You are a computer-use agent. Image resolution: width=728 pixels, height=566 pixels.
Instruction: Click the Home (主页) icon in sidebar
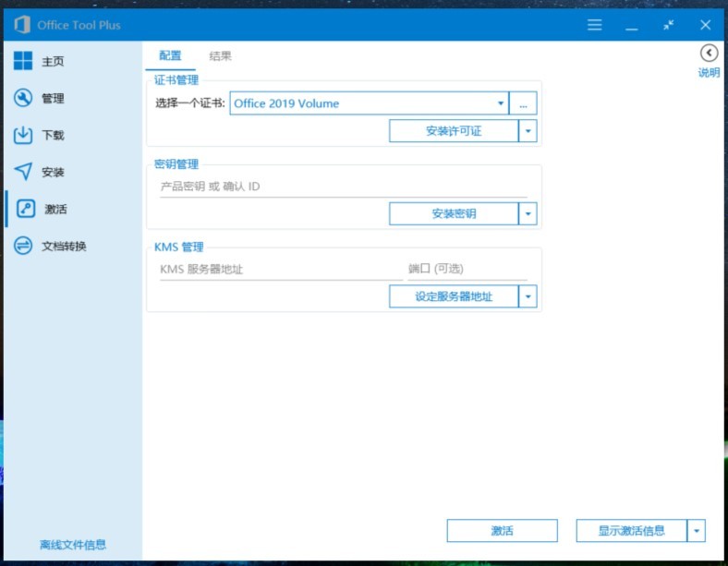[23, 62]
